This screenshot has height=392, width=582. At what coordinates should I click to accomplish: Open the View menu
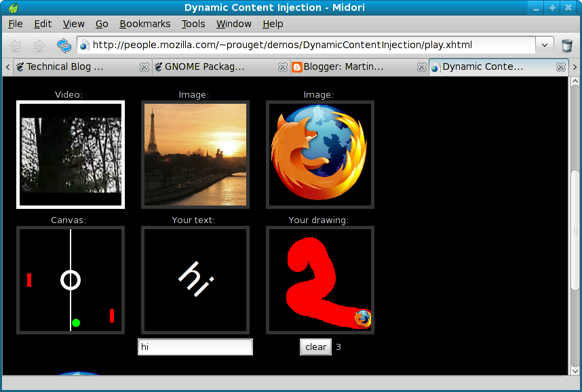tap(73, 24)
